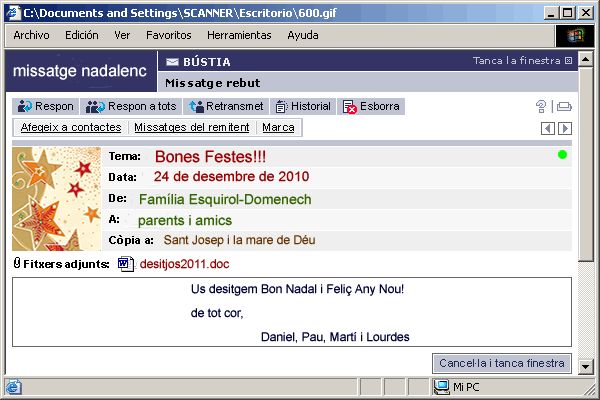
Task: Minimize the browser window
Action: tap(551, 13)
